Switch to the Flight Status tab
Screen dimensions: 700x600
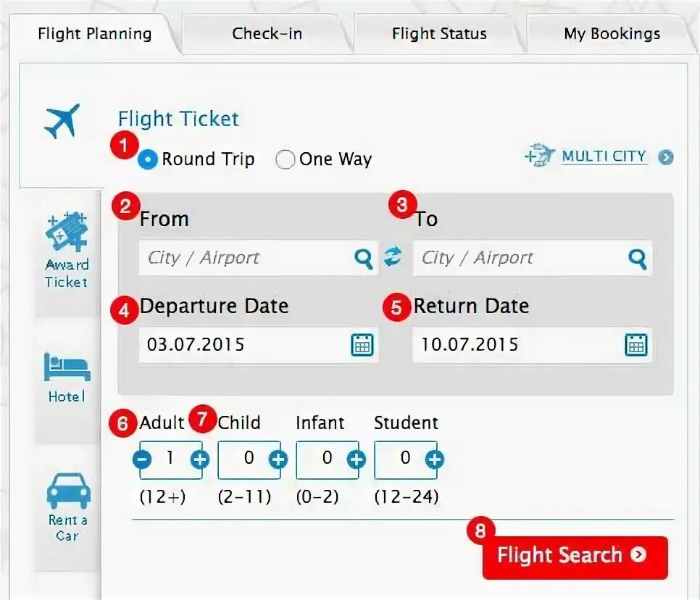(x=439, y=33)
